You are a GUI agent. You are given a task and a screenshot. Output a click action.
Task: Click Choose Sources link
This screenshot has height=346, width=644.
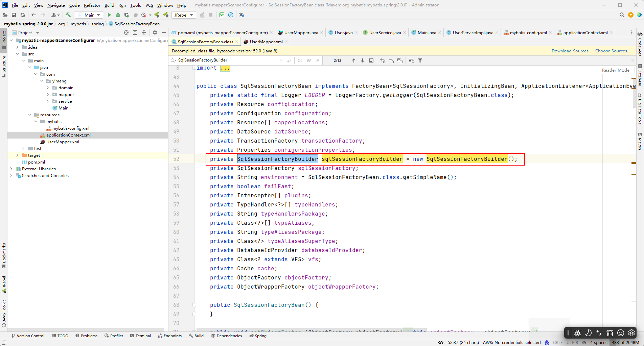pyautogui.click(x=613, y=51)
